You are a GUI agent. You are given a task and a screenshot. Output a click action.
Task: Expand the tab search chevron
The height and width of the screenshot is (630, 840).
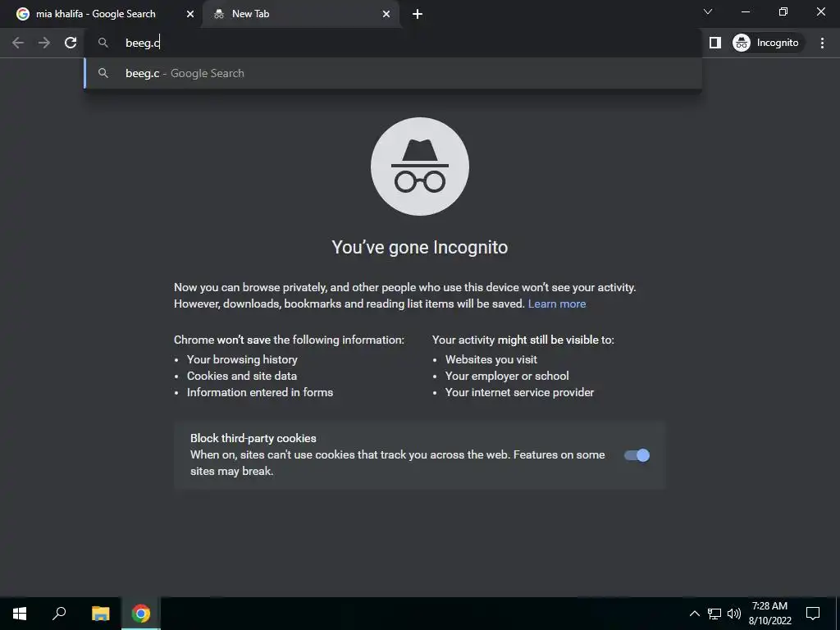(708, 11)
